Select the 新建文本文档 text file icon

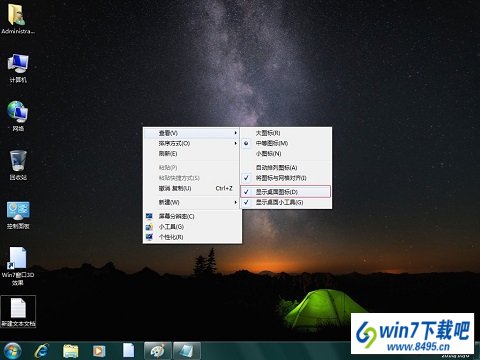coord(18,312)
